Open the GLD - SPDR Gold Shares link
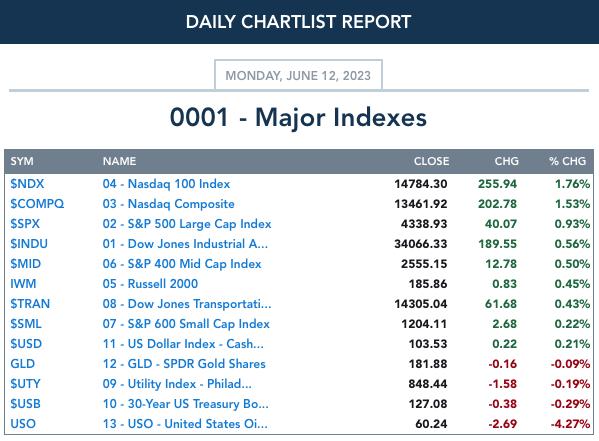The height and width of the screenshot is (441, 599). (x=184, y=363)
